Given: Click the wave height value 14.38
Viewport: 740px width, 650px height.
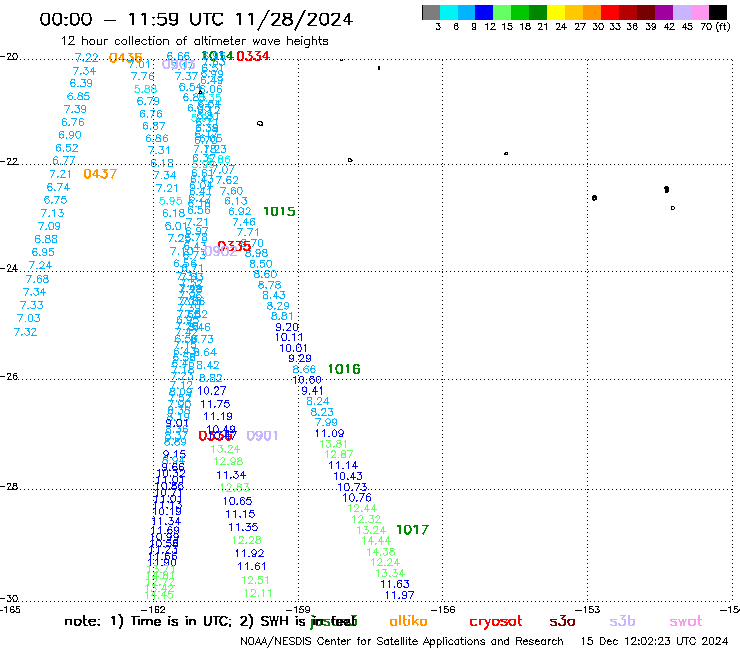Looking at the screenshot, I should coord(381,552).
